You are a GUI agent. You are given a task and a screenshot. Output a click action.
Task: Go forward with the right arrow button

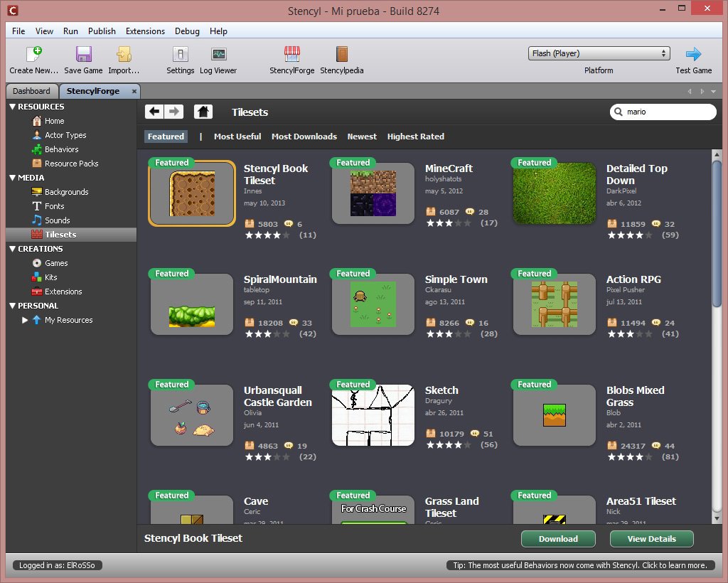tap(174, 112)
